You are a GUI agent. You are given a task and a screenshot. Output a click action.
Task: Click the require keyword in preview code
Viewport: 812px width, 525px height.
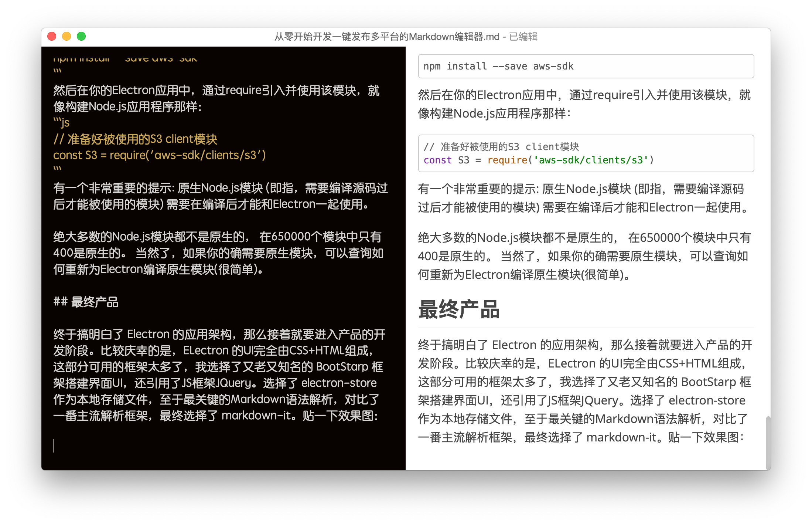click(507, 160)
